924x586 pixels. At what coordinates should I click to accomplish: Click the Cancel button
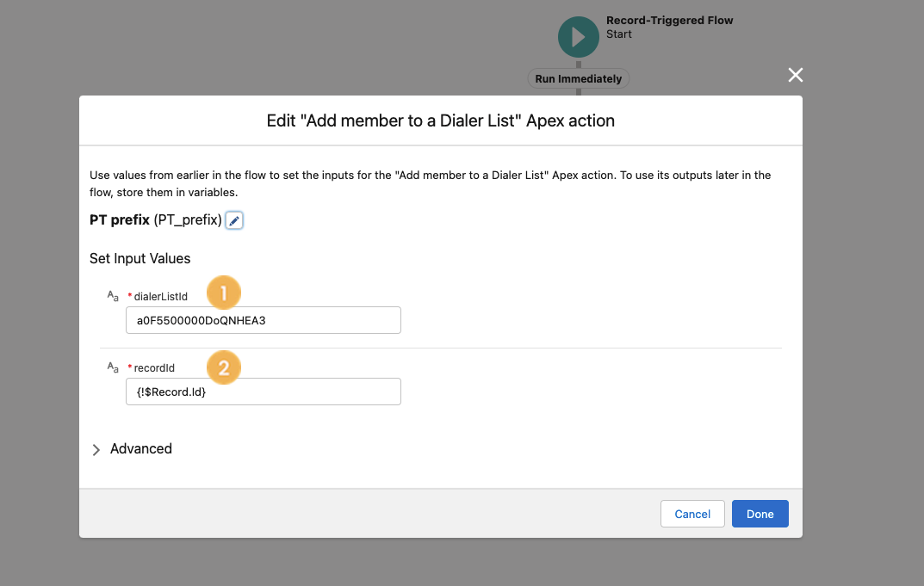point(692,514)
